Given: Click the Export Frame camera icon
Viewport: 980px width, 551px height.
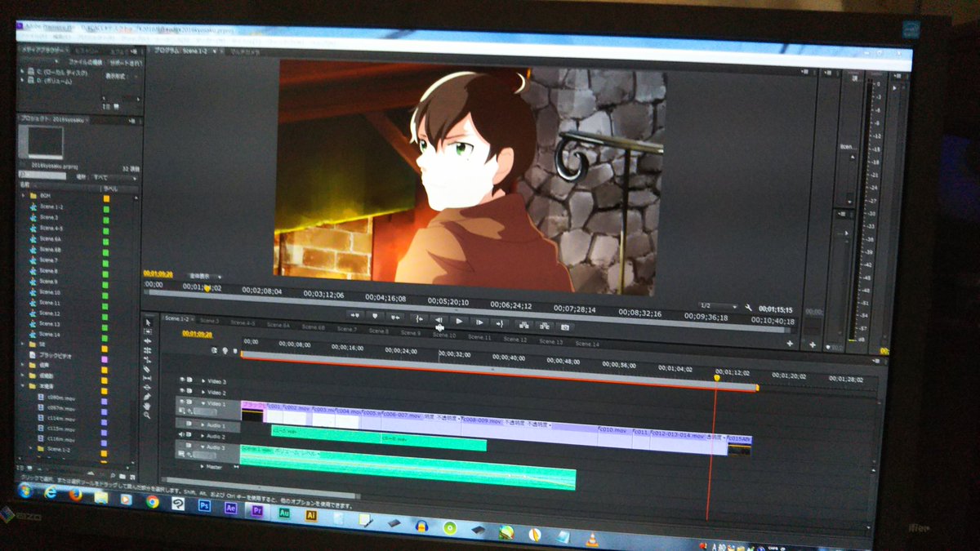Looking at the screenshot, I should 565,327.
